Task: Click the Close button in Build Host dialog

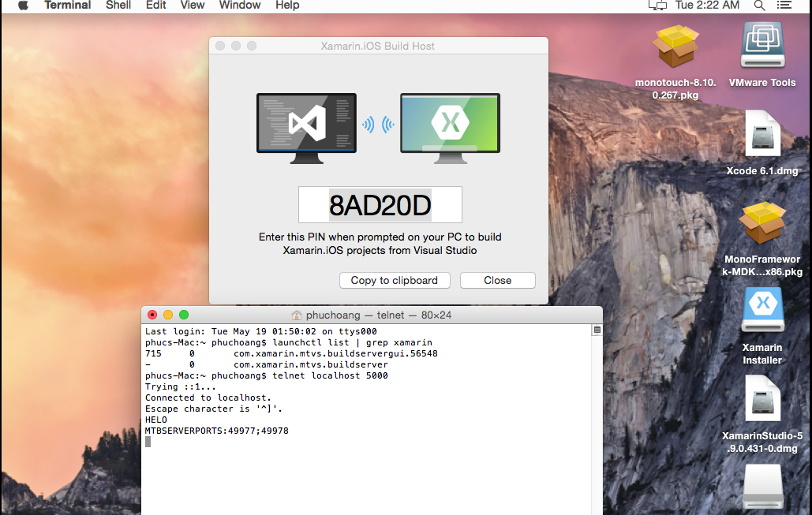Action: 498,280
